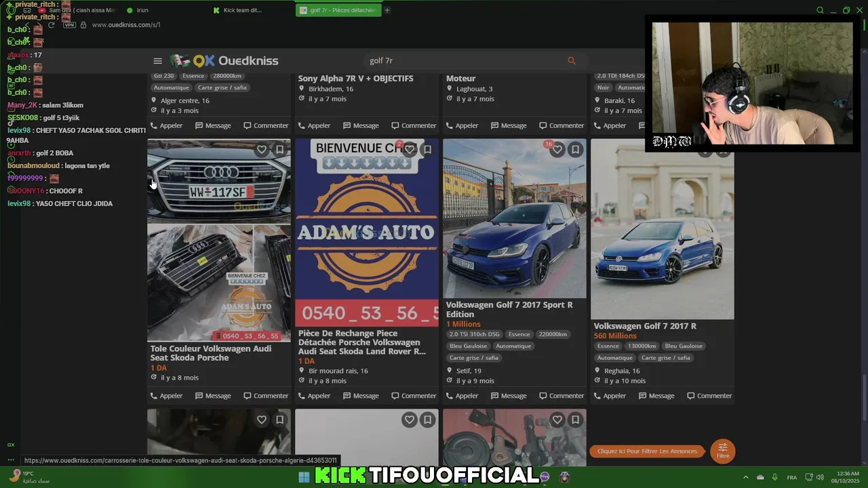Image resolution: width=868 pixels, height=488 pixels.
Task: Switch to the Sam uex YouTube tab
Action: (77, 10)
